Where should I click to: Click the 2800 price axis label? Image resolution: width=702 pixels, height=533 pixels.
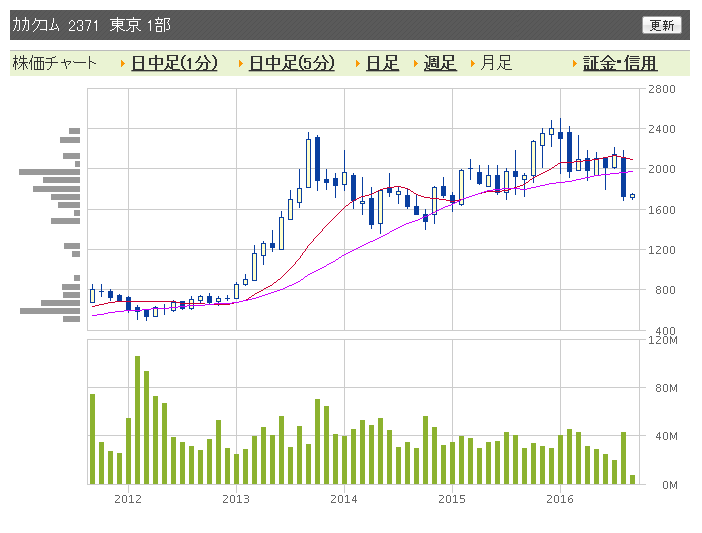coord(662,89)
